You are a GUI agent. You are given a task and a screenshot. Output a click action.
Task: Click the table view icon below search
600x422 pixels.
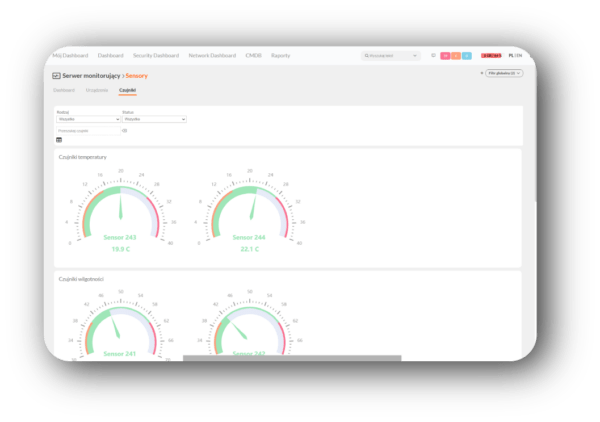[x=59, y=140]
